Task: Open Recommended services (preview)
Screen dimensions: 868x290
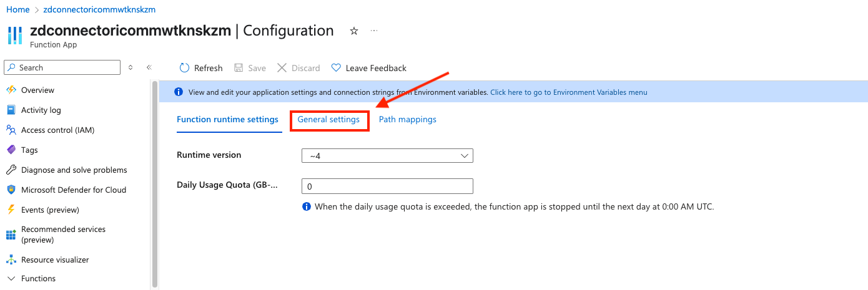Action: click(63, 234)
